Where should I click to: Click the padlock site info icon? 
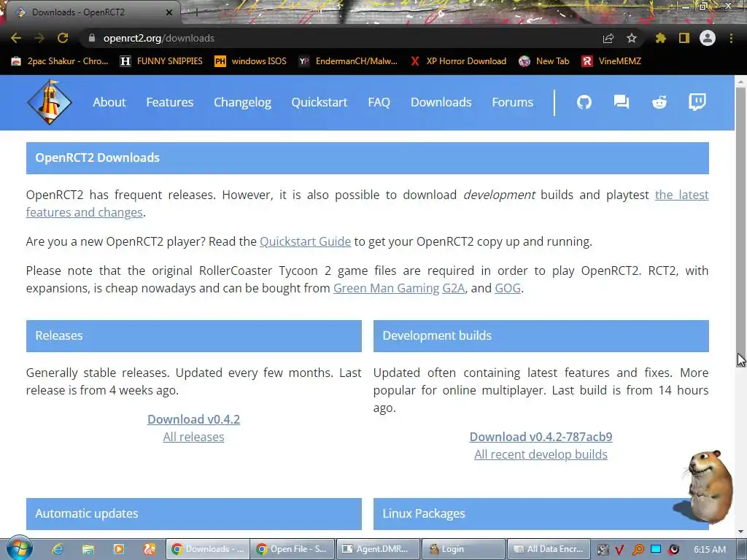92,38
